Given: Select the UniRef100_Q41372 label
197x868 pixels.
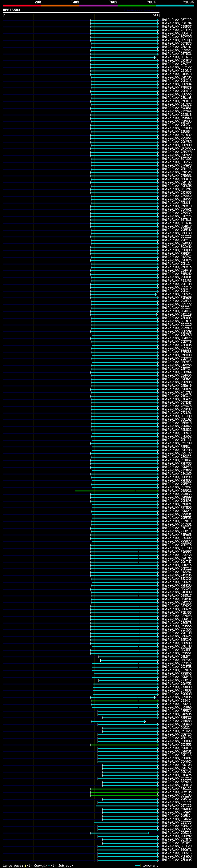Looking at the screenshot, I should [x=177, y=104].
